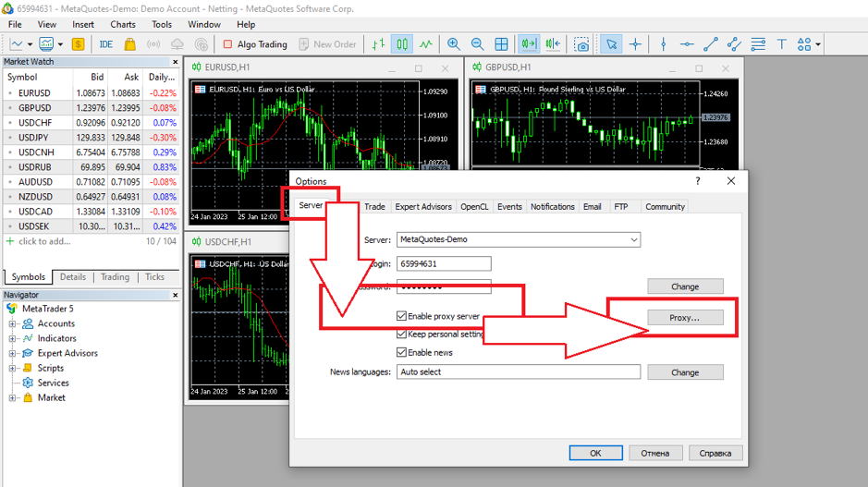The image size is (868, 487).
Task: Open the line chart type toolbar icon
Action: click(17, 44)
